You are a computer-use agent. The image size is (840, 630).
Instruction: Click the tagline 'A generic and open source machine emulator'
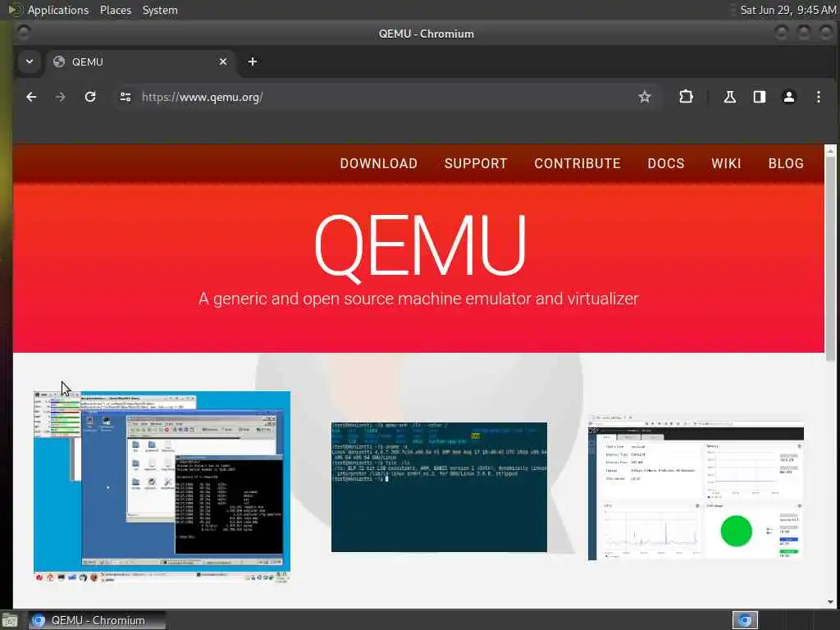(418, 299)
